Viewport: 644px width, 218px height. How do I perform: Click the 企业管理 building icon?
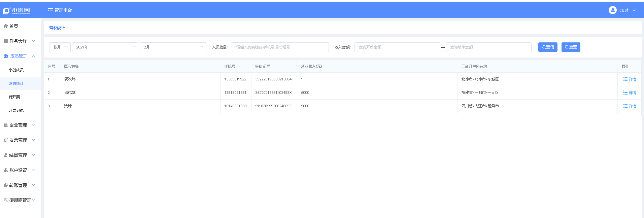coord(6,125)
